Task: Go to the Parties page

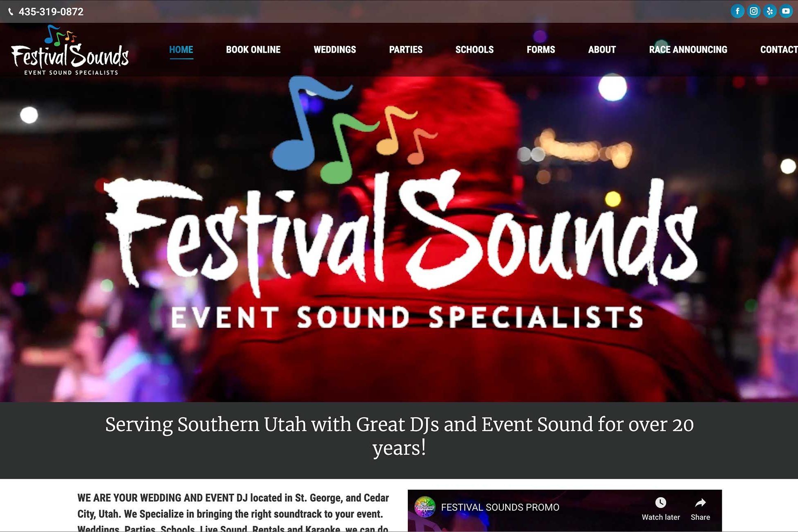Action: click(405, 50)
